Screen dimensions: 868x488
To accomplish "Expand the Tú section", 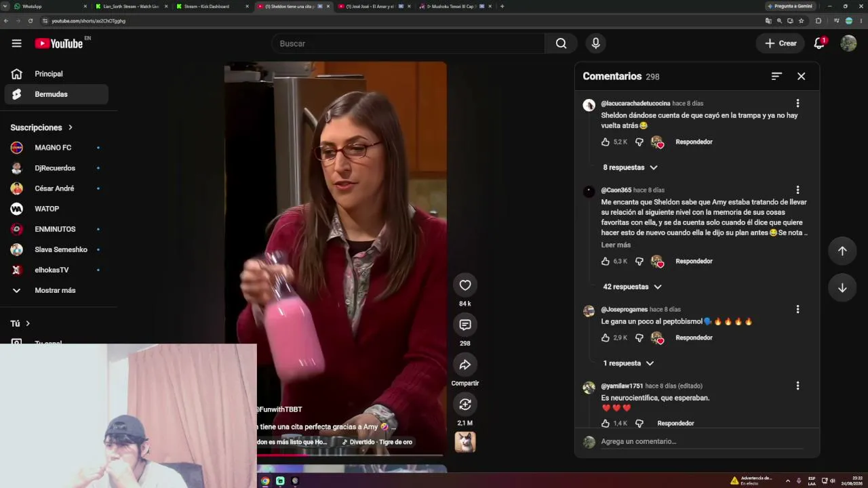I will pyautogui.click(x=20, y=323).
